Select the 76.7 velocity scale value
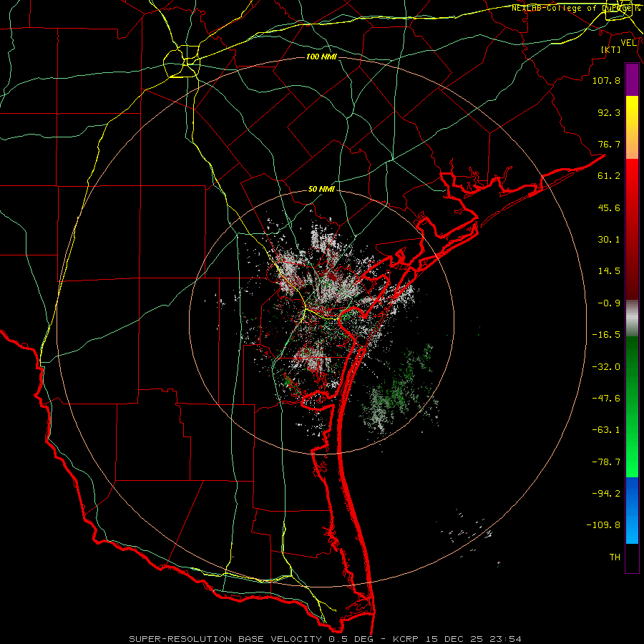The width and height of the screenshot is (644, 644). tap(609, 144)
